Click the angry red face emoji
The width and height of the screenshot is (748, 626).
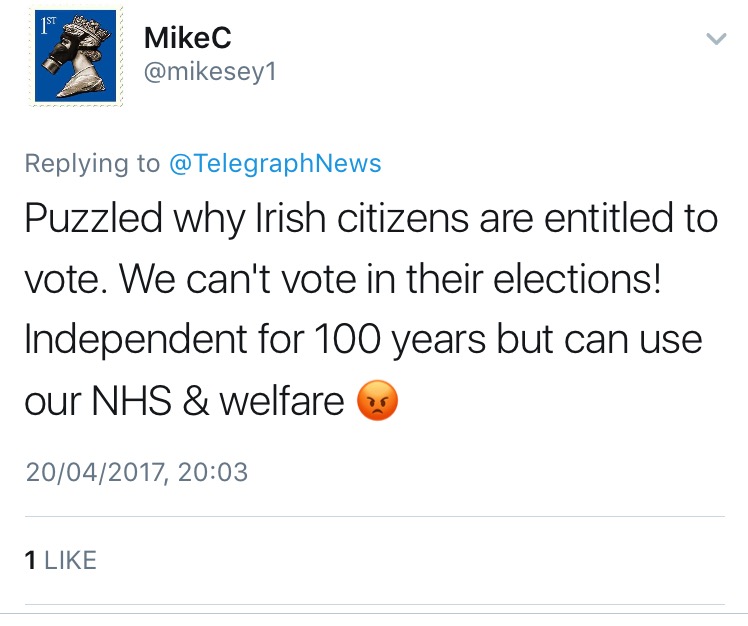click(377, 400)
